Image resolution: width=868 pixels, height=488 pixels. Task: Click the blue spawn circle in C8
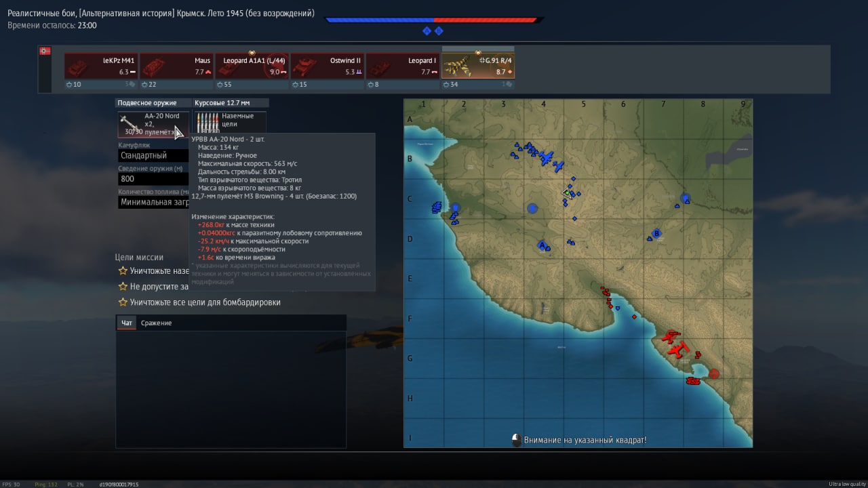686,199
